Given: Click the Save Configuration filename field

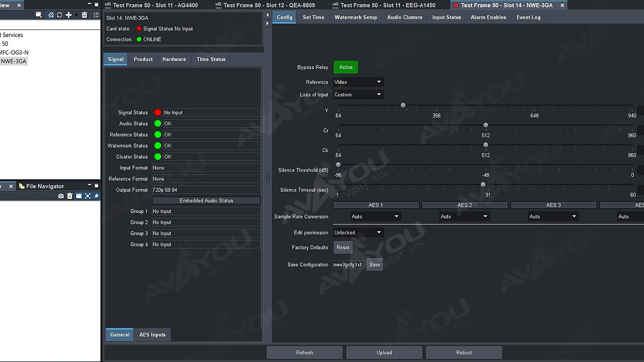Looking at the screenshot, I should coord(348,265).
